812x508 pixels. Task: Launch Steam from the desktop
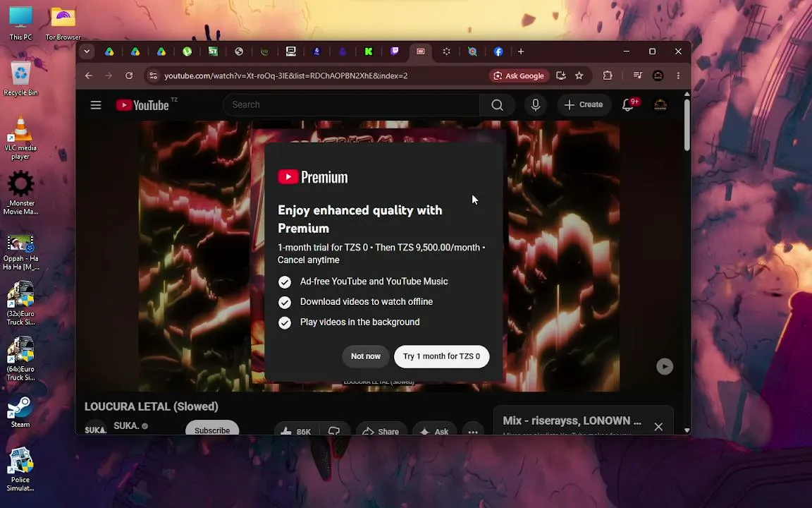[x=20, y=412]
